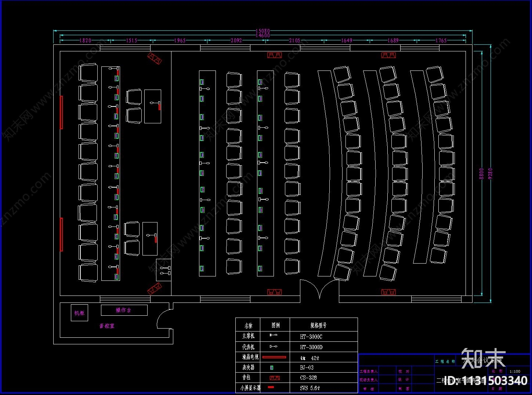Click 校对 in the title block

click(x=404, y=372)
